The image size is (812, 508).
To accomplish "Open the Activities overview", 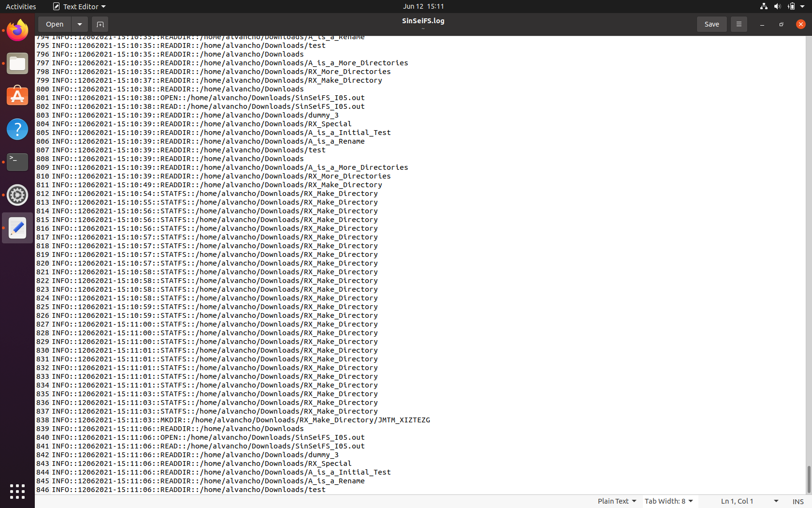I will [x=21, y=6].
